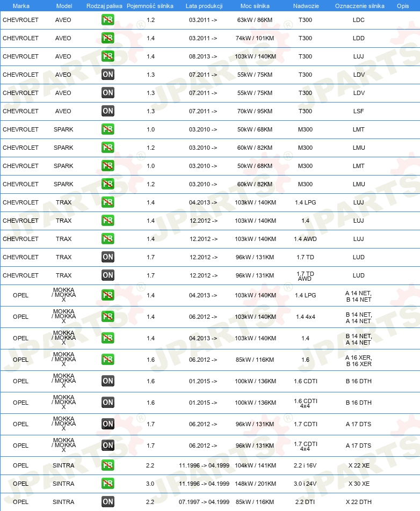Select engine code LDC cell
Image resolution: width=420 pixels, height=511 pixels.
(x=359, y=20)
